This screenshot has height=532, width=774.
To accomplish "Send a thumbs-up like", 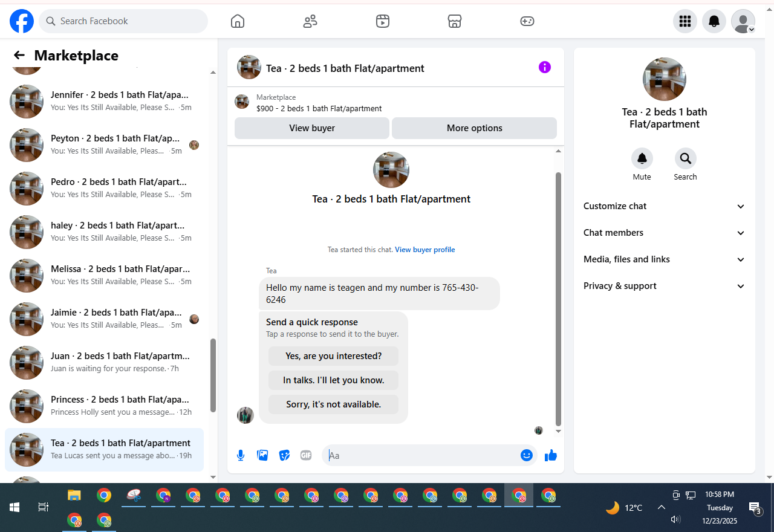I will tap(551, 455).
